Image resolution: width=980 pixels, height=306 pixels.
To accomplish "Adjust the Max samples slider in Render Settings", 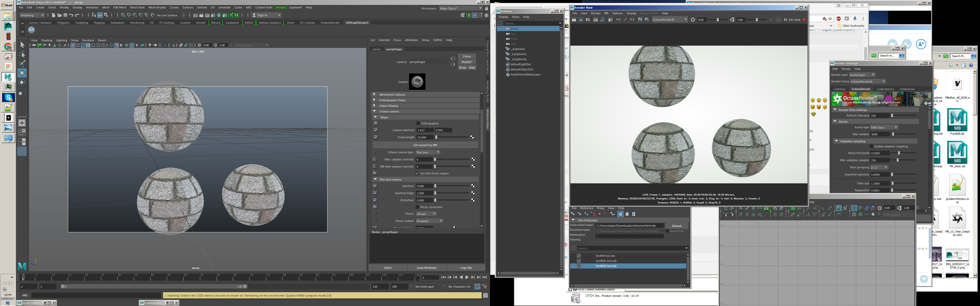I will pyautogui.click(x=903, y=134).
